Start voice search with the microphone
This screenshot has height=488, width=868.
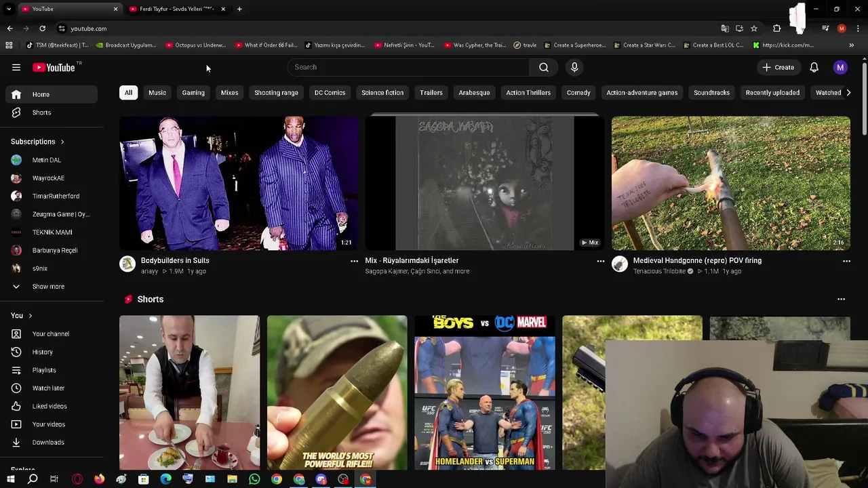pos(574,67)
